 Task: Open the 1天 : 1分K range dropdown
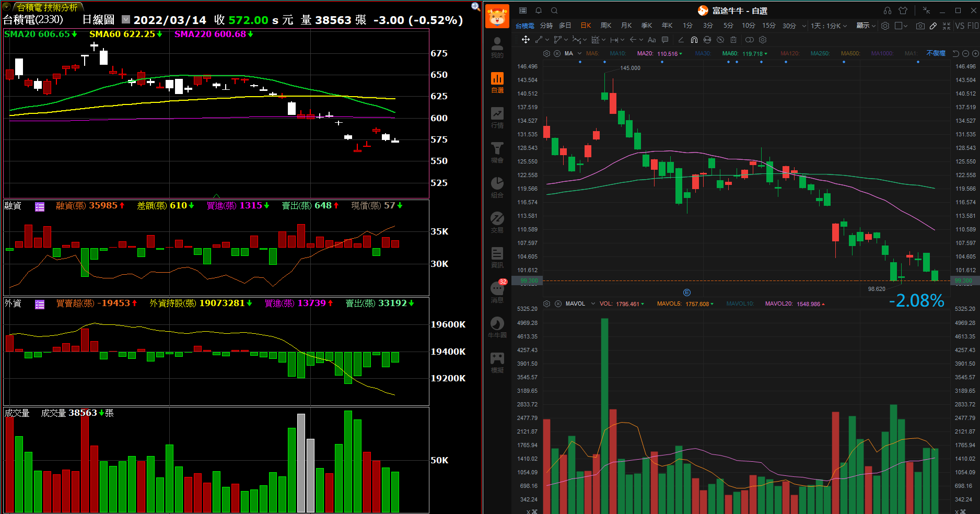[x=829, y=26]
